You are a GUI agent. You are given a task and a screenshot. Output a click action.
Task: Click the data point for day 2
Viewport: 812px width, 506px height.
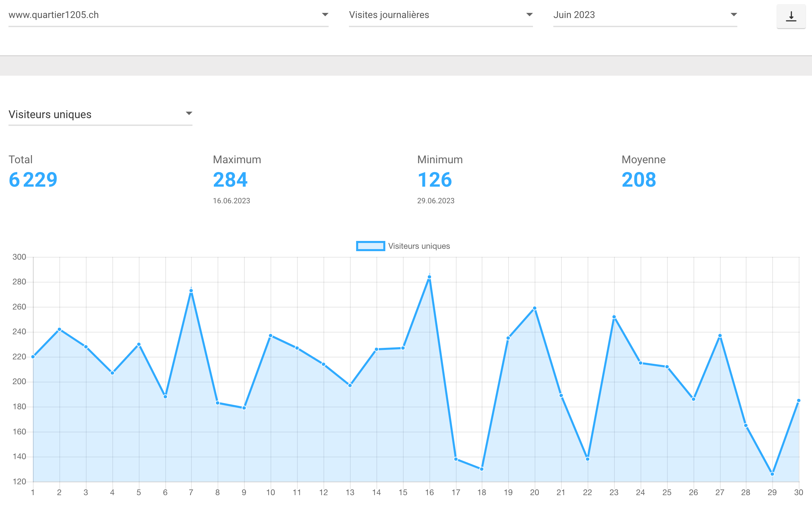59,330
